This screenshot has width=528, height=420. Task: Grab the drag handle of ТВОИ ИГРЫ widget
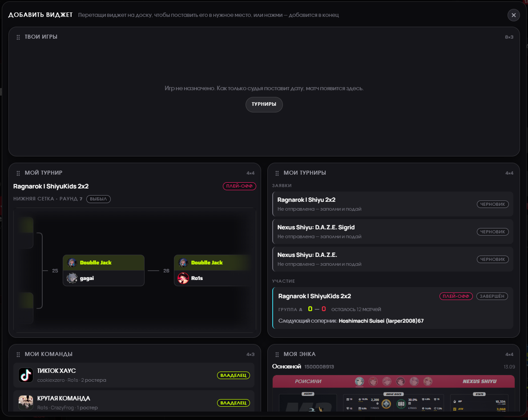pos(18,37)
